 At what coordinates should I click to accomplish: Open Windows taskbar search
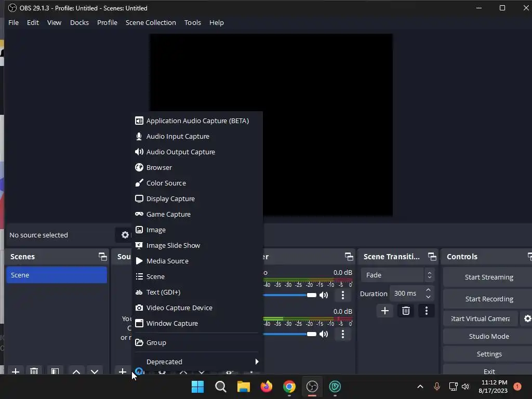tap(220, 387)
